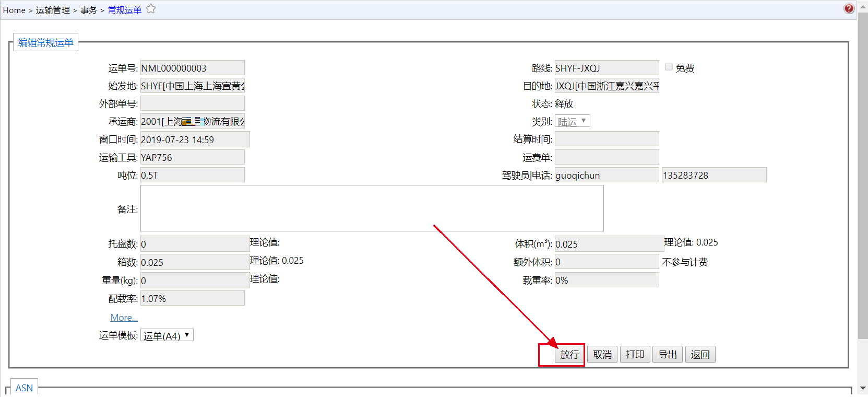This screenshot has height=397, width=868.
Task: Click the 始发地 field
Action: point(193,86)
